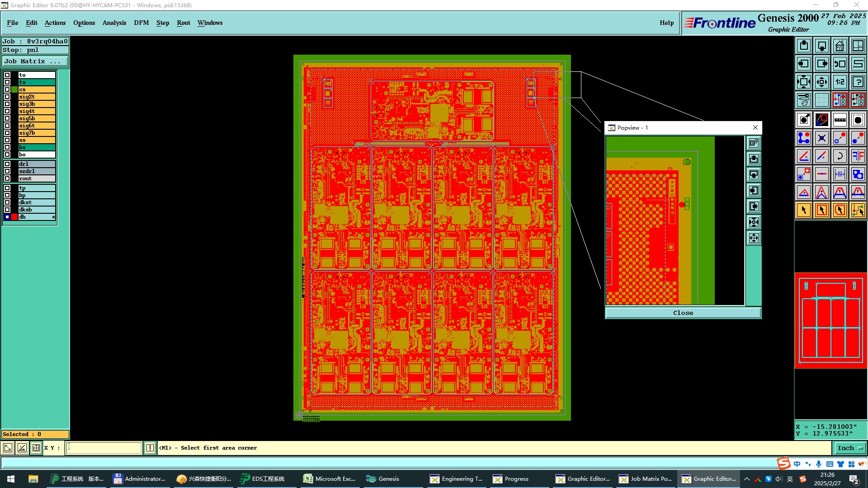Click the question mark help icon
The image size is (868, 488).
click(858, 82)
